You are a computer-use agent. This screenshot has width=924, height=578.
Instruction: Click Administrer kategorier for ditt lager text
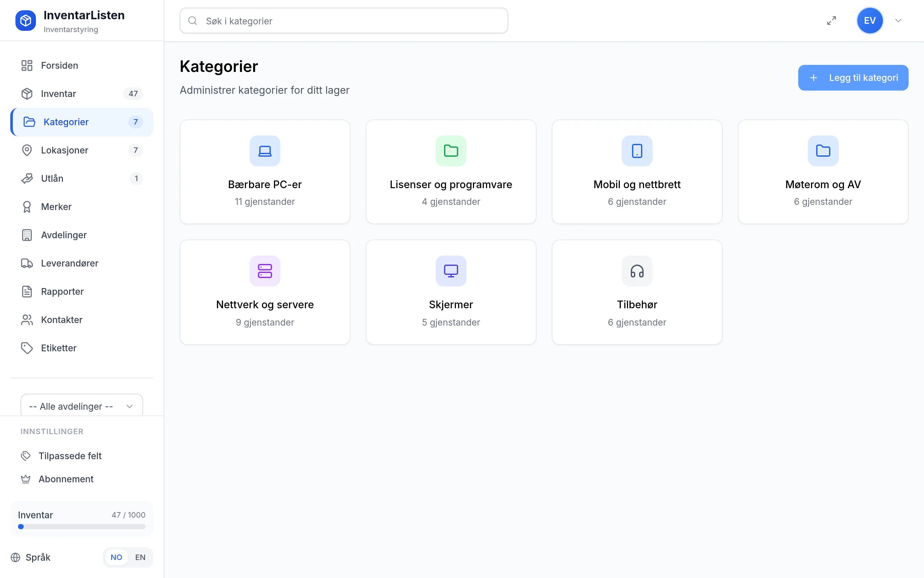tap(265, 90)
